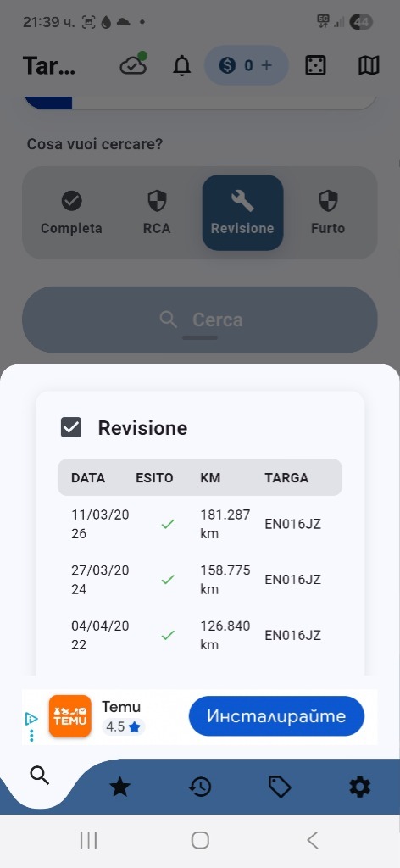Open ad info options icon
The image size is (400, 868).
point(31,726)
